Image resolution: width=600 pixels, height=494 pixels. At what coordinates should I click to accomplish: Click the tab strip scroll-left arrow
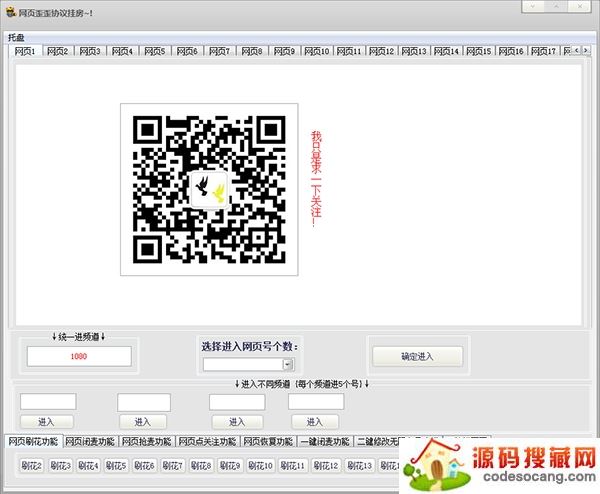tap(577, 51)
